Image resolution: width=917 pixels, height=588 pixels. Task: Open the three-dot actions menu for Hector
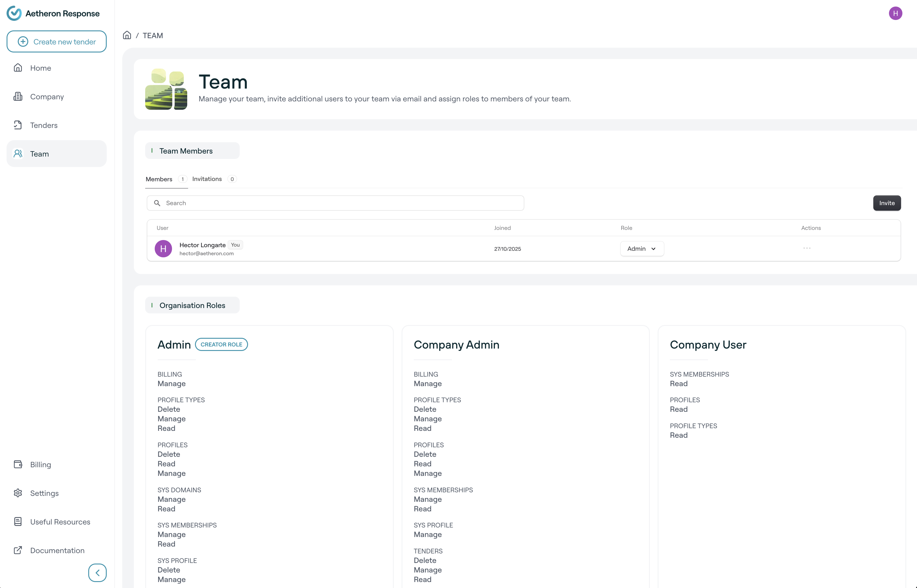coord(807,248)
